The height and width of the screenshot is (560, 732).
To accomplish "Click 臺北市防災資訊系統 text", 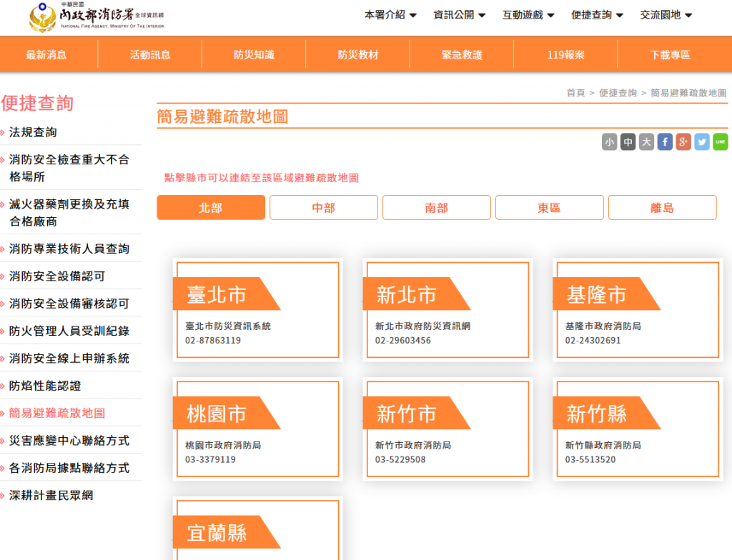I will tap(228, 326).
